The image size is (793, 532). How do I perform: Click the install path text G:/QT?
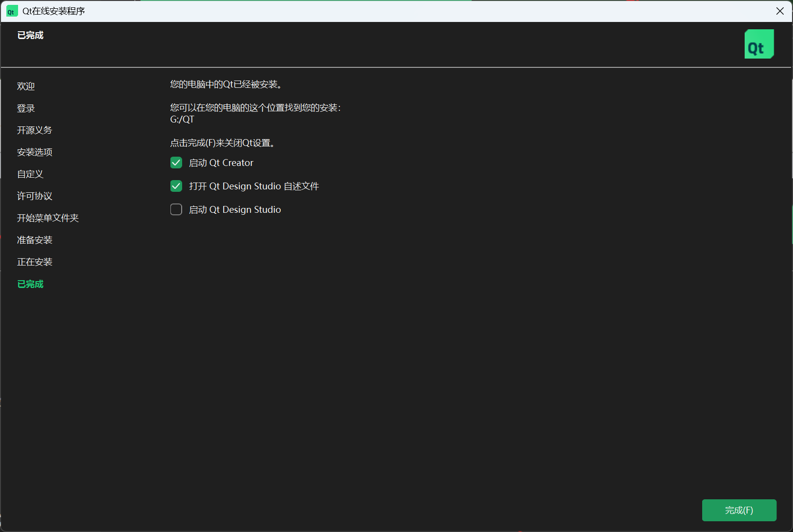182,120
